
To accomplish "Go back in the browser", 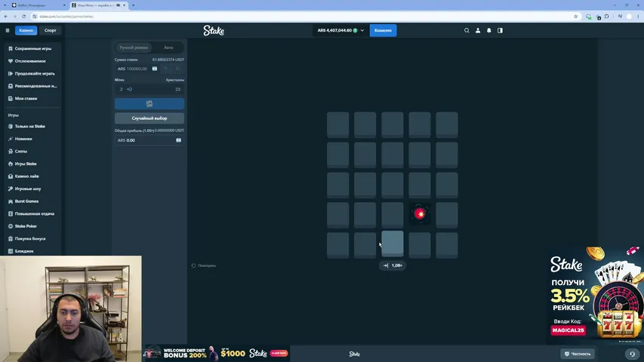I will [x=6, y=17].
